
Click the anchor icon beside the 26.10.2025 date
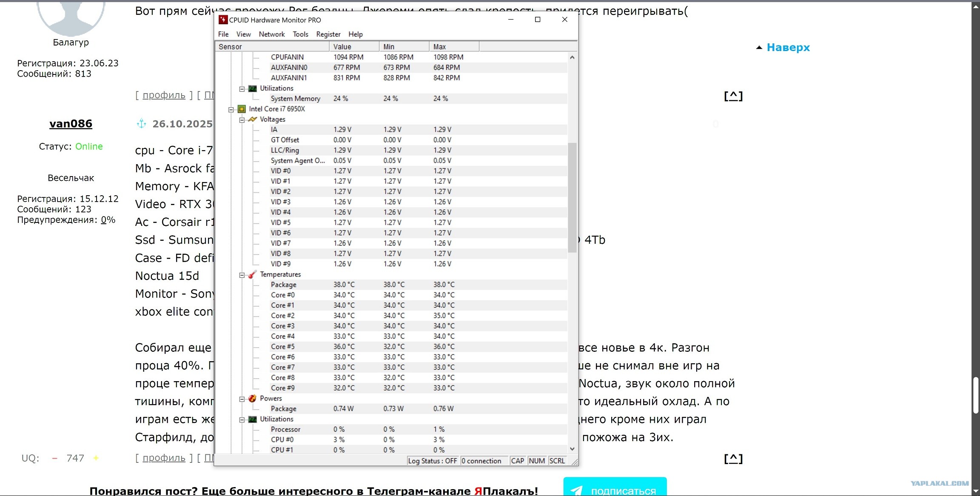point(141,124)
